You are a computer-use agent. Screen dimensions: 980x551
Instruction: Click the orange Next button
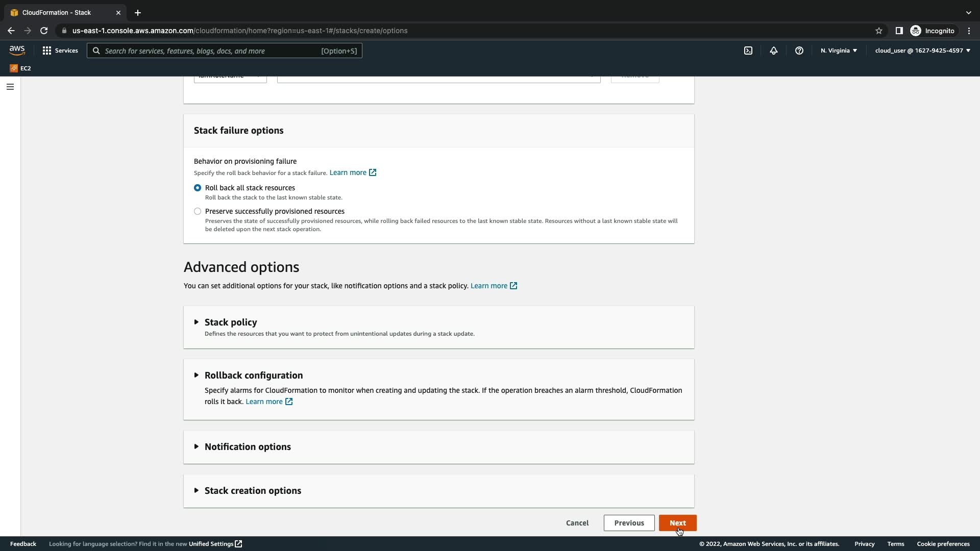pos(677,523)
